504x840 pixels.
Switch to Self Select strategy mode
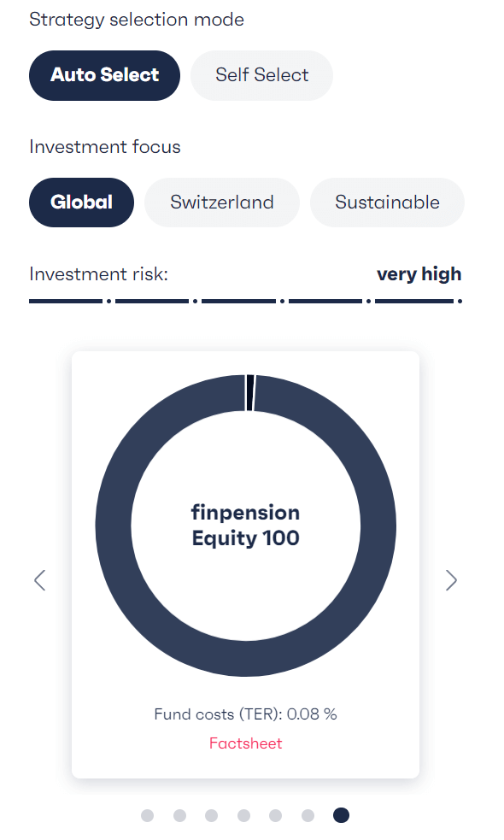pos(261,75)
